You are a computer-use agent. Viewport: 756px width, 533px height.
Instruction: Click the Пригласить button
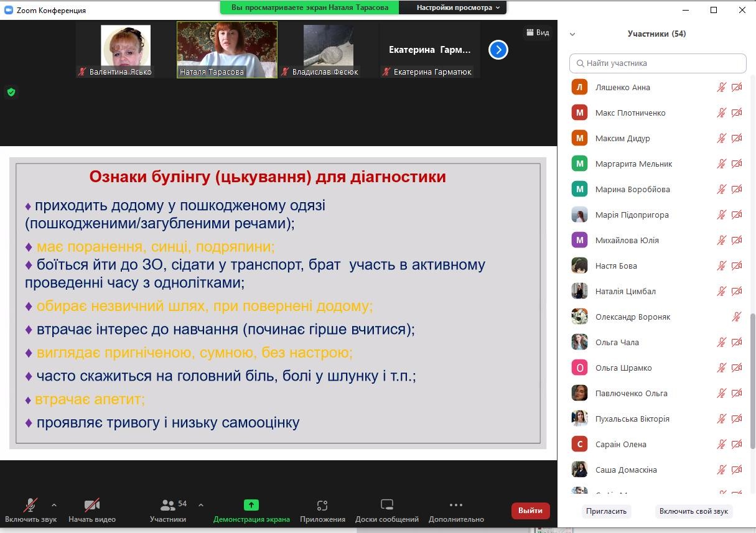point(606,511)
